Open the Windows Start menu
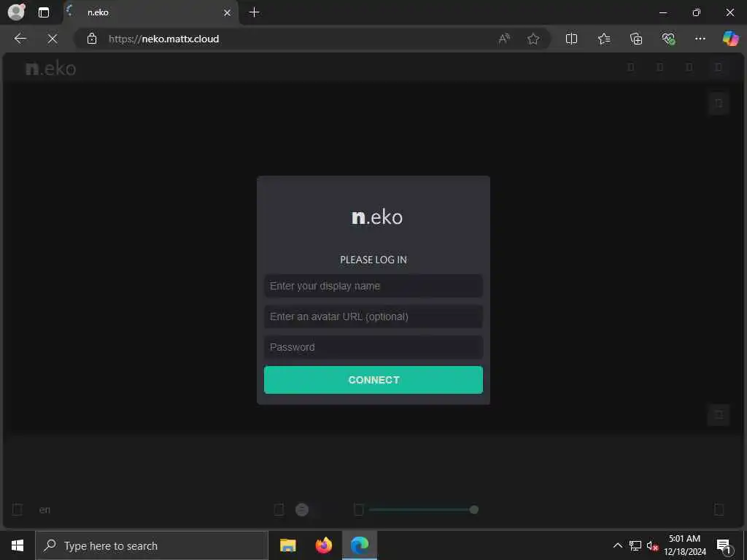This screenshot has width=747, height=560. click(x=18, y=545)
